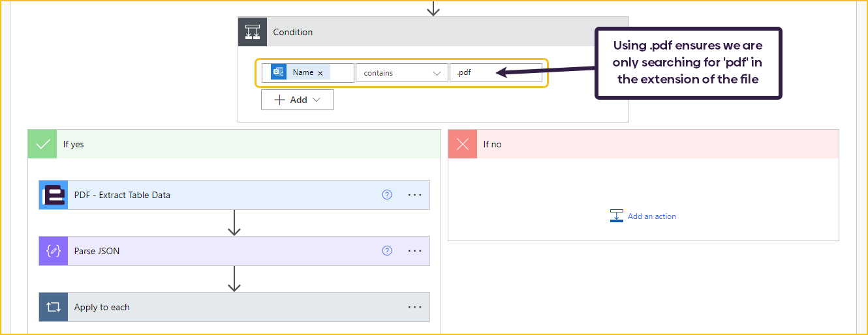Click the Condition action icon
Image resolution: width=868 pixels, height=335 pixels.
click(253, 32)
